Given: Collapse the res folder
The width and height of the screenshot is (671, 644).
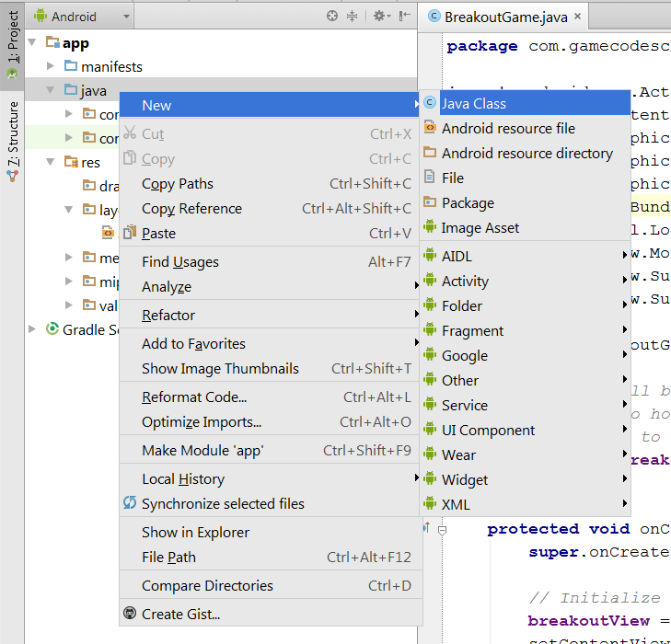Looking at the screenshot, I should click(x=50, y=162).
